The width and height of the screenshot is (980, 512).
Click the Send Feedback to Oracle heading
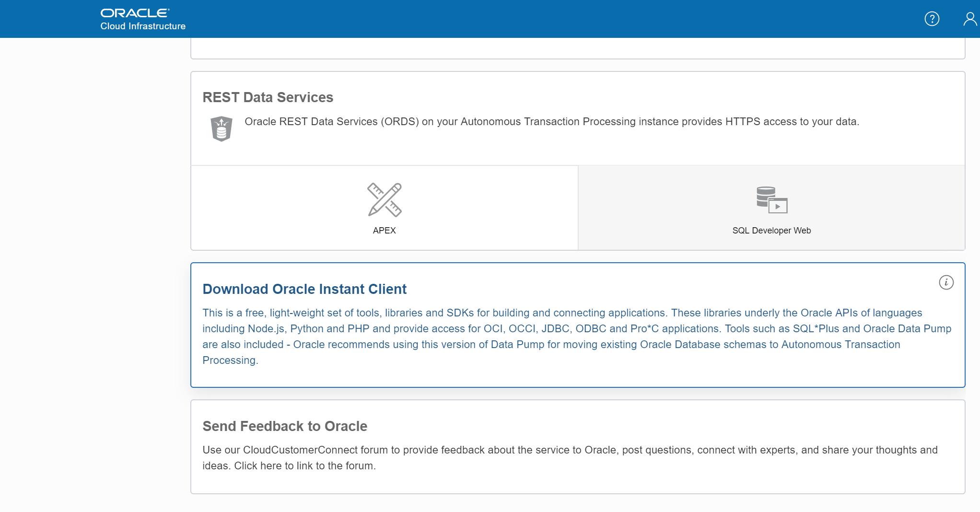tap(285, 426)
